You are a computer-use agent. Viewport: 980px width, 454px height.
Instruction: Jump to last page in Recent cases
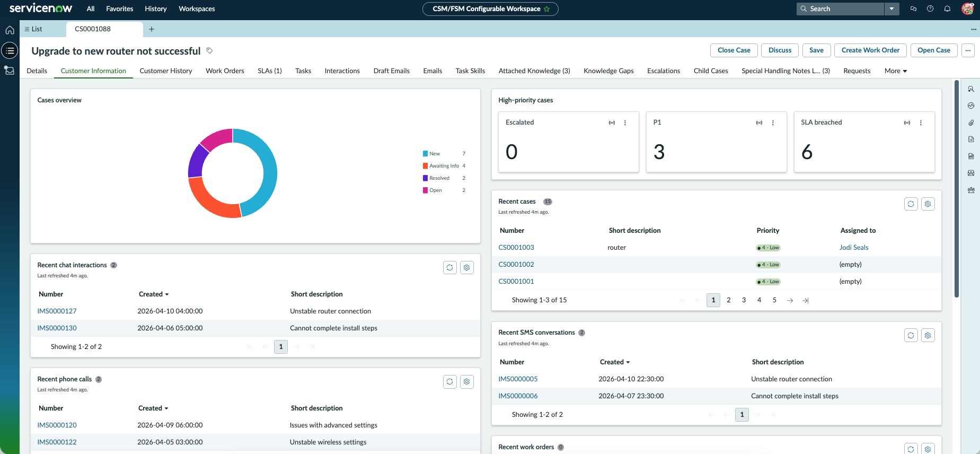(805, 301)
